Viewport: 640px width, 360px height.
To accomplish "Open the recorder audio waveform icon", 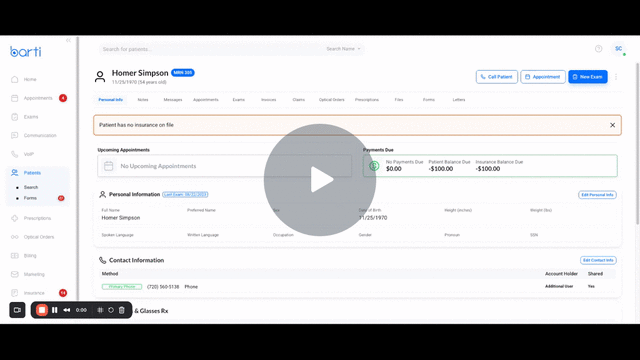I will [x=100, y=310].
